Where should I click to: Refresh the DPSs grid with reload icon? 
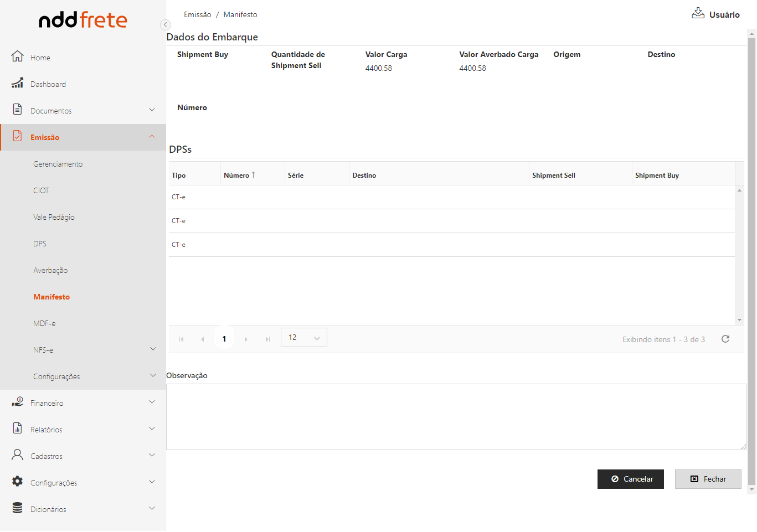point(725,339)
